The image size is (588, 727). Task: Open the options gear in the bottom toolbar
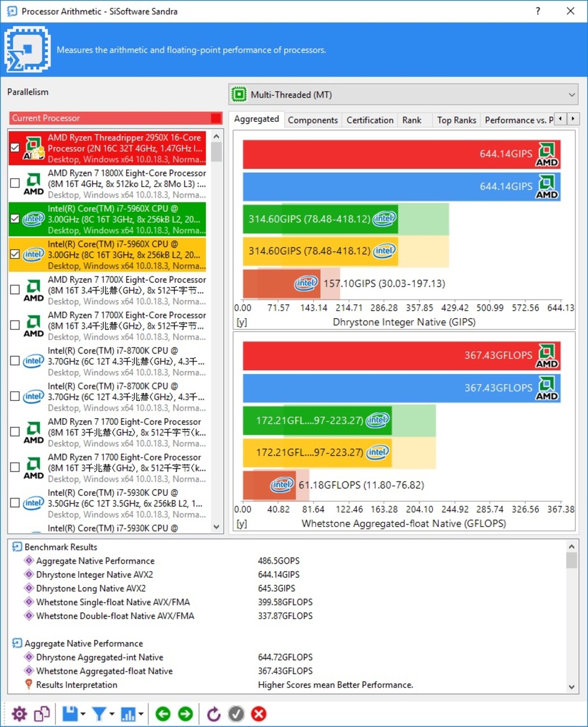[x=19, y=714]
